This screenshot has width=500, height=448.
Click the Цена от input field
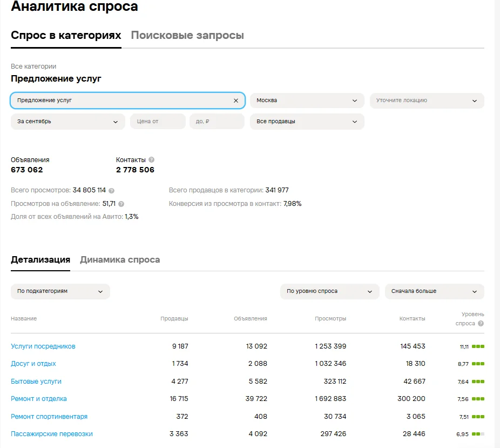point(158,122)
